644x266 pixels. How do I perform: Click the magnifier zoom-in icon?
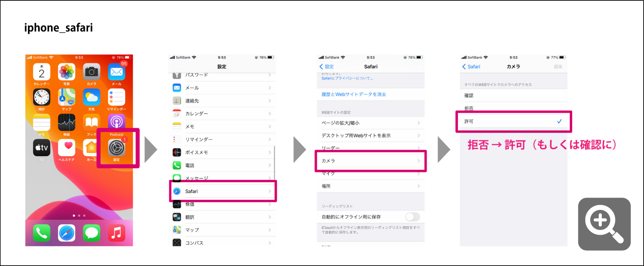[604, 224]
